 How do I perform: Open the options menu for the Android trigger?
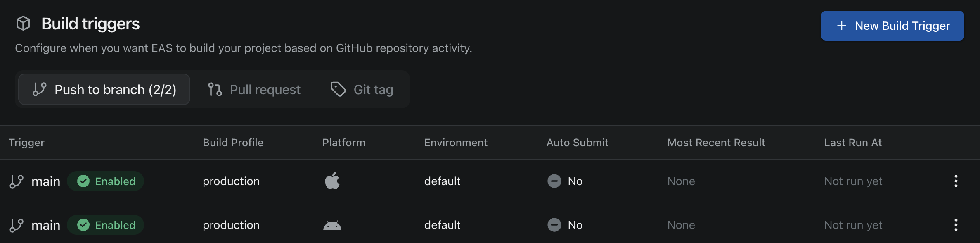tap(956, 224)
